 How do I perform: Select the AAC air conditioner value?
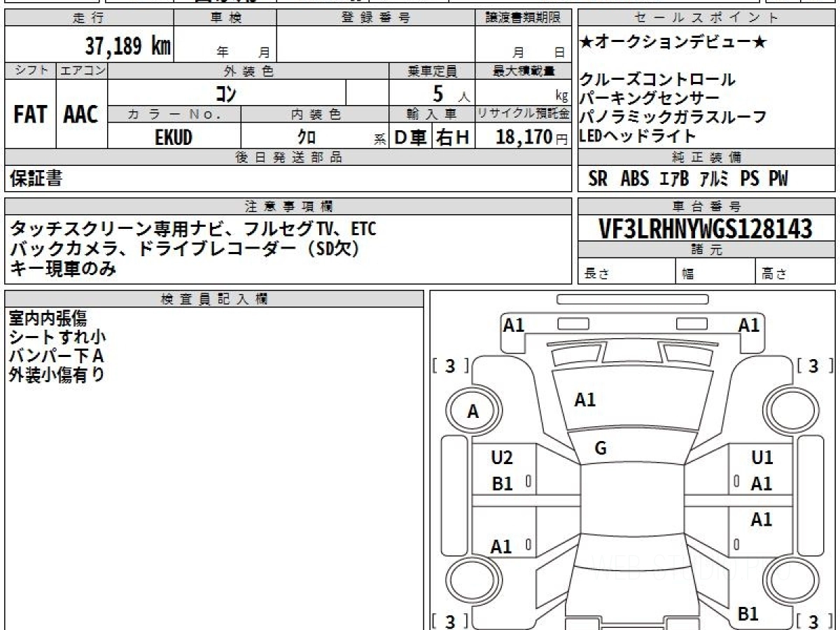click(81, 115)
